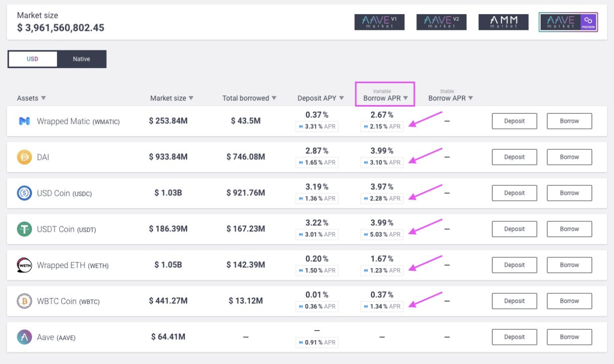Select the Aave Polygon market

coord(568,22)
